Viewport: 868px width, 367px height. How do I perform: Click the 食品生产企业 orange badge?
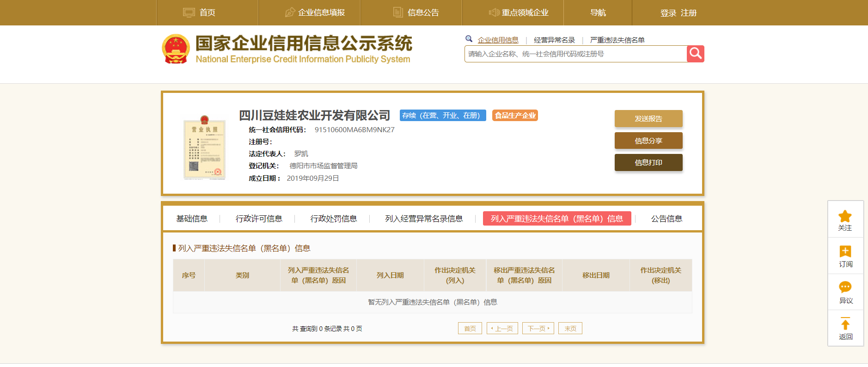coord(515,116)
